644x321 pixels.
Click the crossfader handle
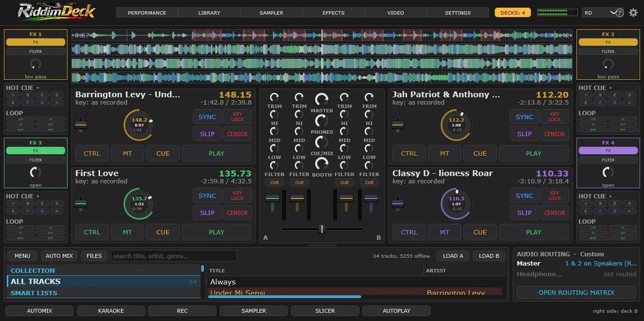pyautogui.click(x=322, y=229)
